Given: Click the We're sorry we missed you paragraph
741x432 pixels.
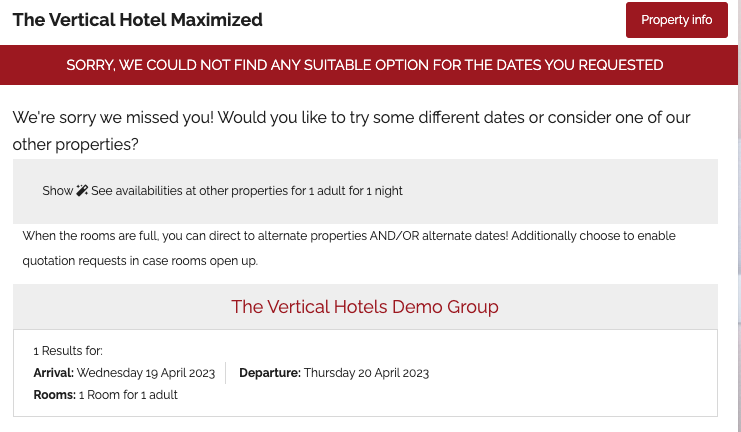Looking at the screenshot, I should [x=352, y=131].
